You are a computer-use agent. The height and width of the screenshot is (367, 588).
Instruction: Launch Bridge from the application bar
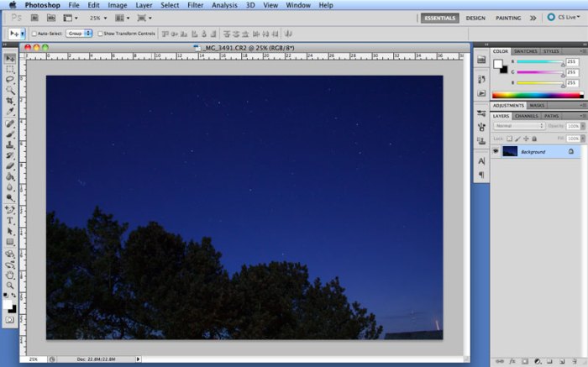[34, 18]
